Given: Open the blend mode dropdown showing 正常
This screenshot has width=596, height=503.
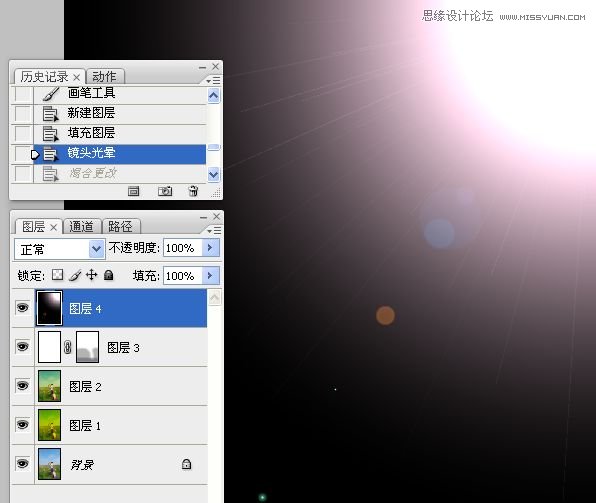Looking at the screenshot, I should point(60,249).
